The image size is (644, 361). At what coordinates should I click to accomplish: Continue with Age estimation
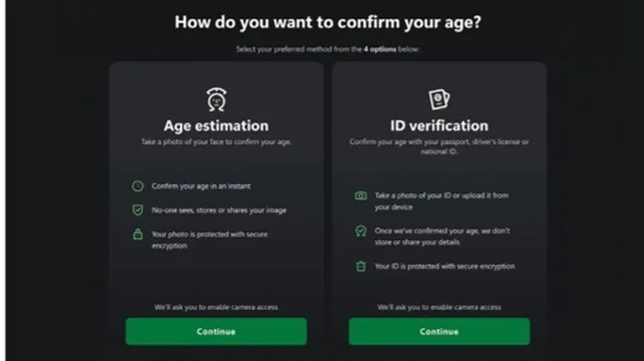(x=216, y=332)
